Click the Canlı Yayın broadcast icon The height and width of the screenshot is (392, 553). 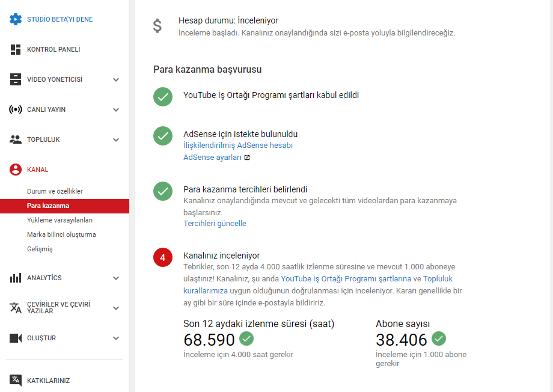[16, 109]
